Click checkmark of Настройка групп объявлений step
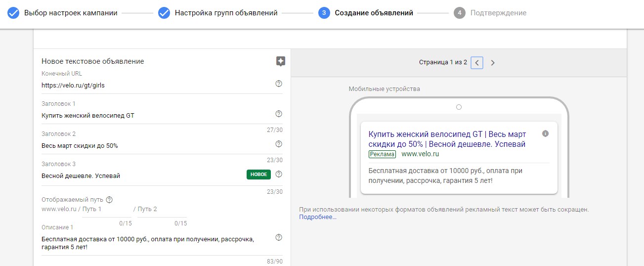Image resolution: width=644 pixels, height=266 pixels. coord(164,13)
